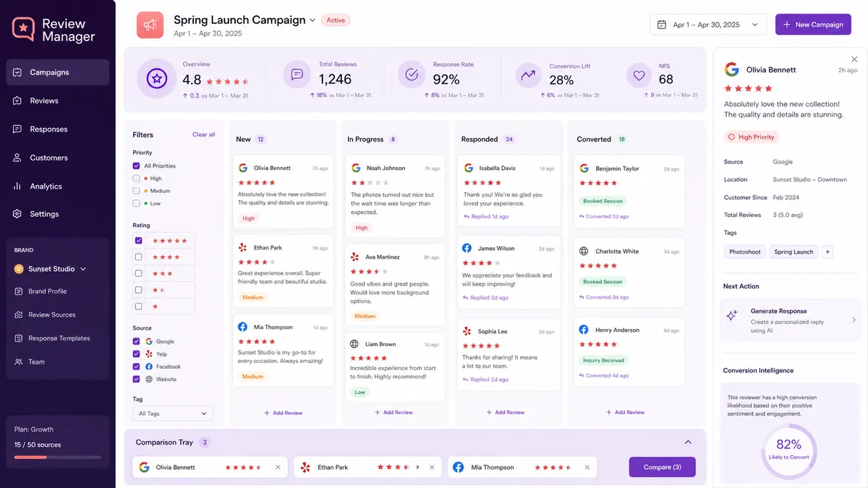Click the Team sidebar icon
Screen dimensions: 868x488
(18, 361)
